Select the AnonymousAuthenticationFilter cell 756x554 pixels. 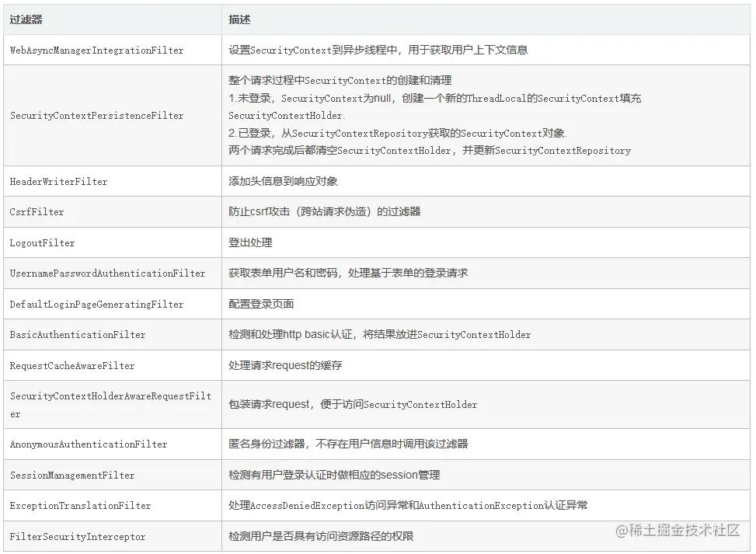[87, 444]
